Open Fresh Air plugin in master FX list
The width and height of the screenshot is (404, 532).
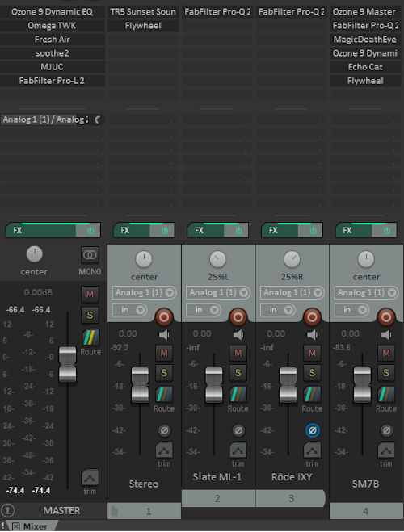pos(53,40)
